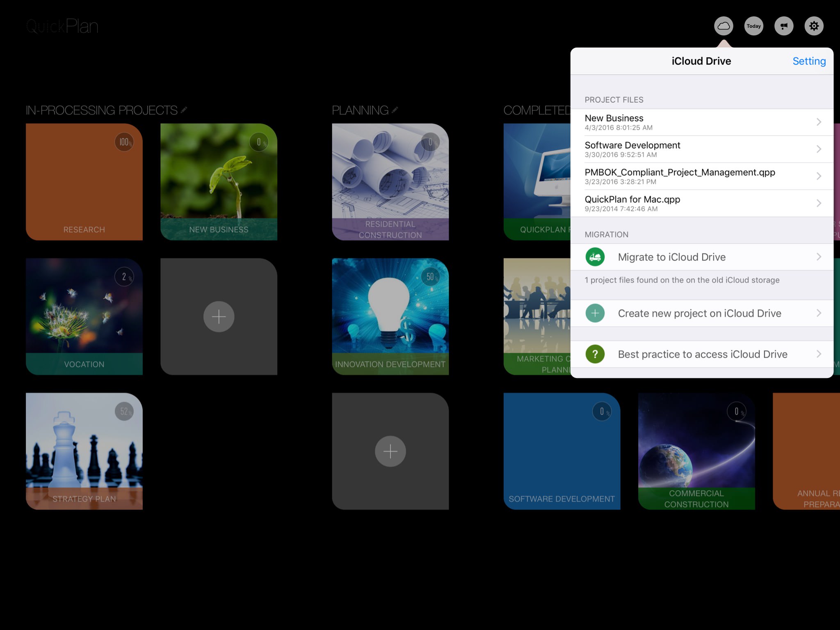Open the Innovation Development project tile
This screenshot has height=630, width=840.
(390, 312)
